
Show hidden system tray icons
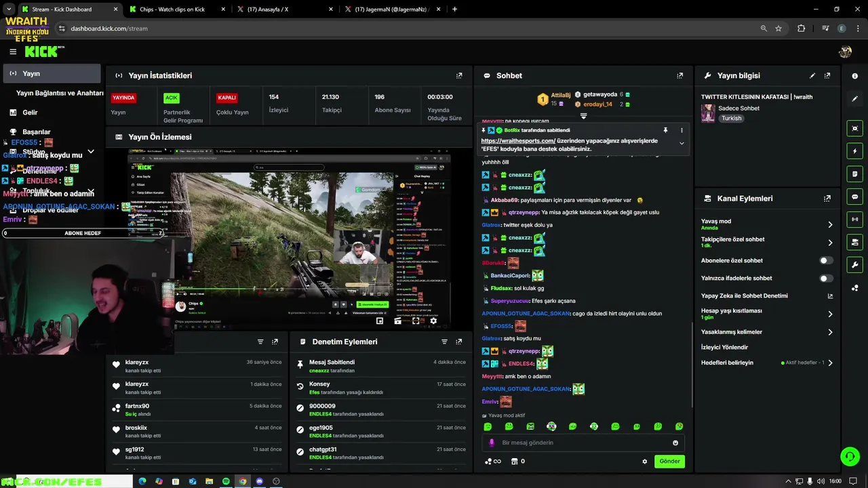pyautogui.click(x=787, y=481)
